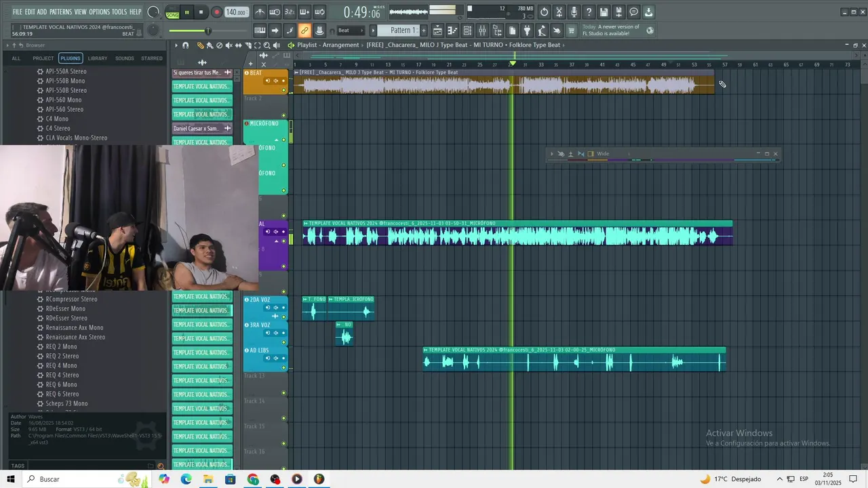Toggle the orange link/multilink controllers icon
Viewport: 868px width, 488px height.
pos(304,30)
